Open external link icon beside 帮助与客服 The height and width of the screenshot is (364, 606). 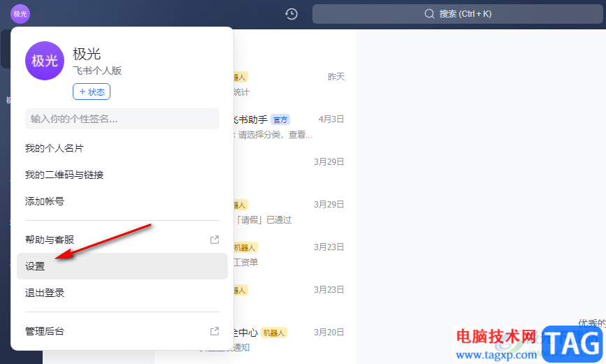215,240
